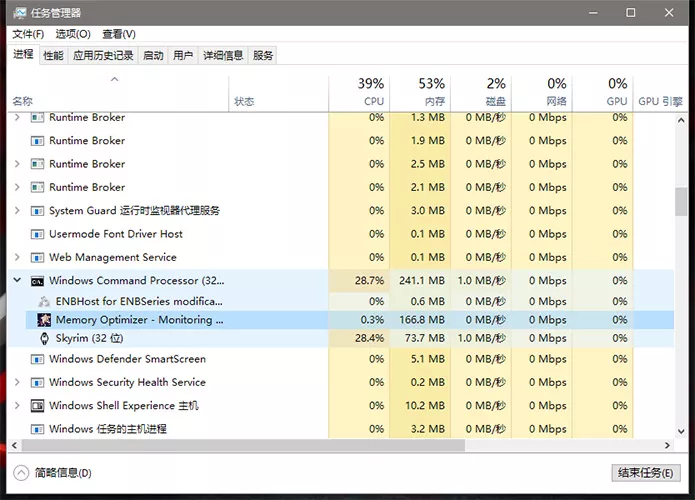Sort by the 内存 column header

tap(420, 93)
